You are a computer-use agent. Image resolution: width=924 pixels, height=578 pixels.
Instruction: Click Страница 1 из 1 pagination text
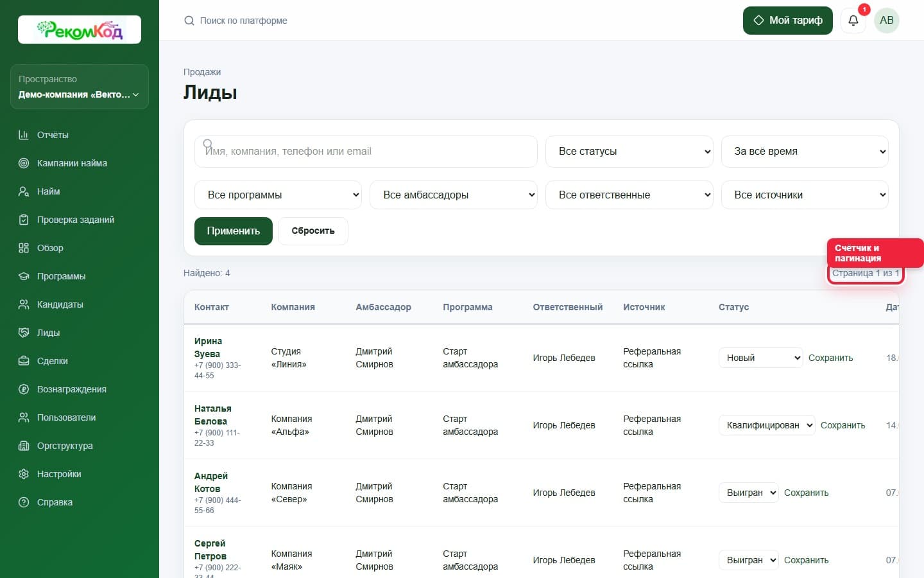tap(866, 273)
